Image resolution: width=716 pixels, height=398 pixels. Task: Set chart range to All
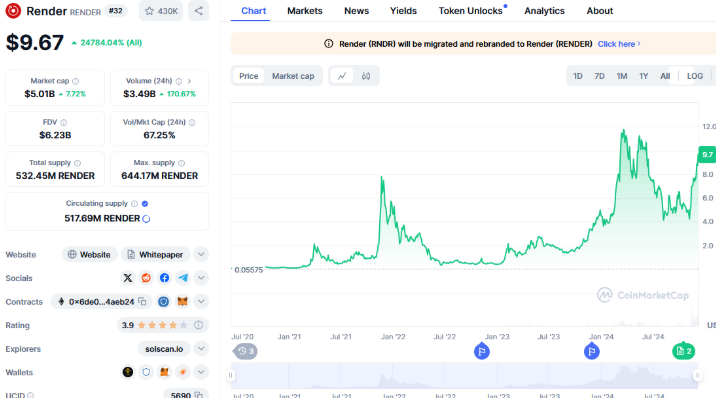coord(665,76)
